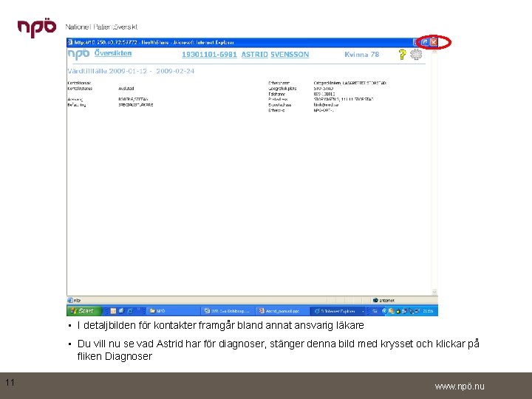Click the slide's npö logo at top left

click(x=37, y=28)
